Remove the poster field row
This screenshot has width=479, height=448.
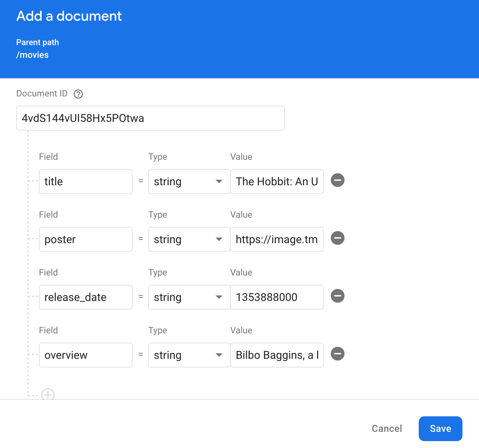[337, 238]
